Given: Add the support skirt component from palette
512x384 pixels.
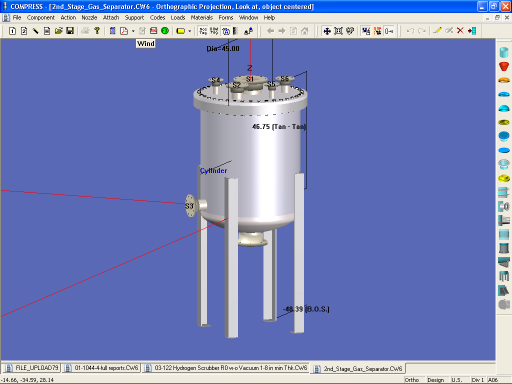Looking at the screenshot, I should tap(504, 248).
